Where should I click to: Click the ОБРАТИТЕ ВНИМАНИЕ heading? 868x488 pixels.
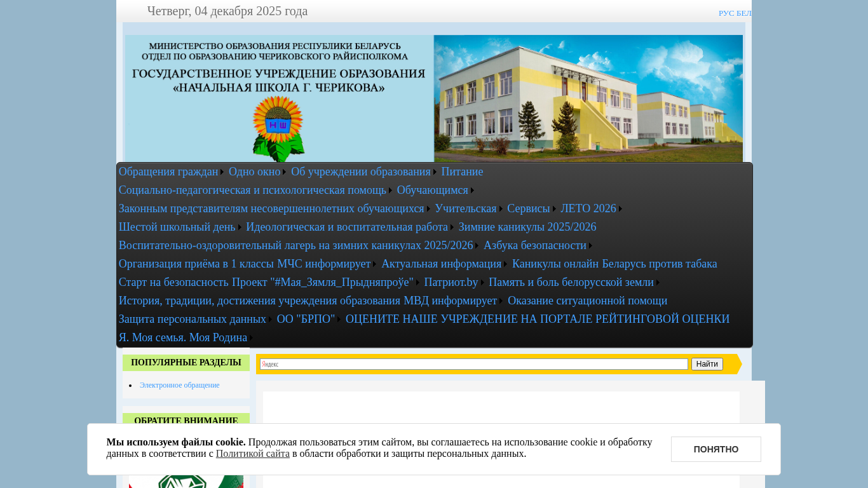point(186,420)
